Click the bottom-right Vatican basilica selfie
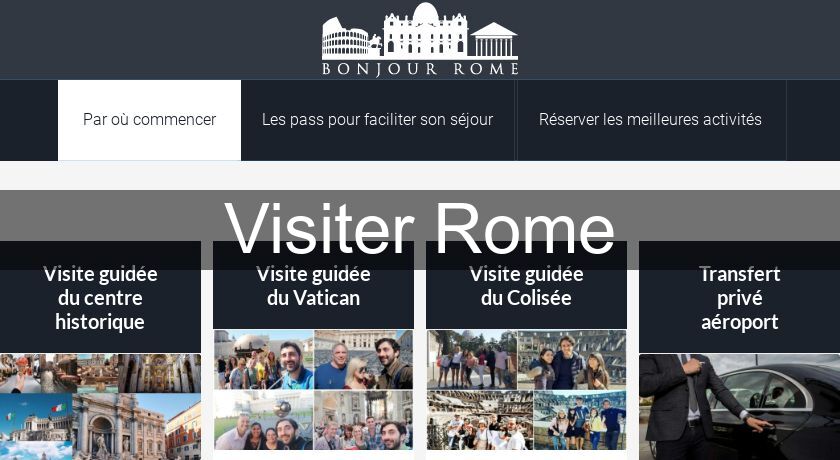Image resolution: width=840 pixels, height=460 pixels. [x=363, y=420]
